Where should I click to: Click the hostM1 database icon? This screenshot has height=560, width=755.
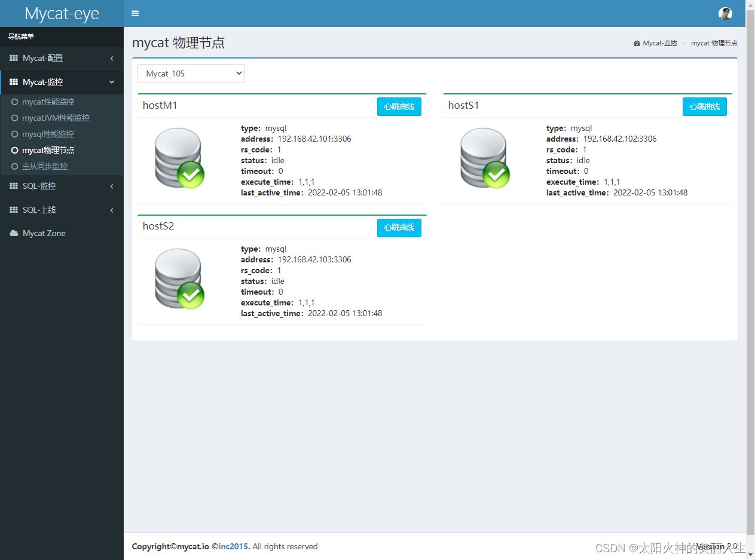[179, 158]
